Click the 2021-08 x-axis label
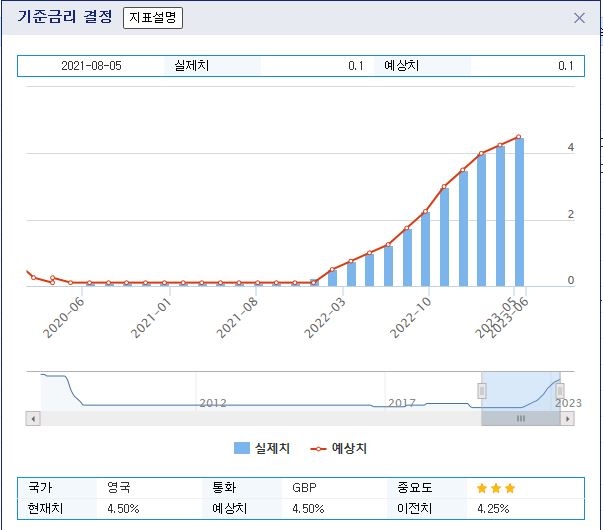The width and height of the screenshot is (603, 530). [237, 317]
